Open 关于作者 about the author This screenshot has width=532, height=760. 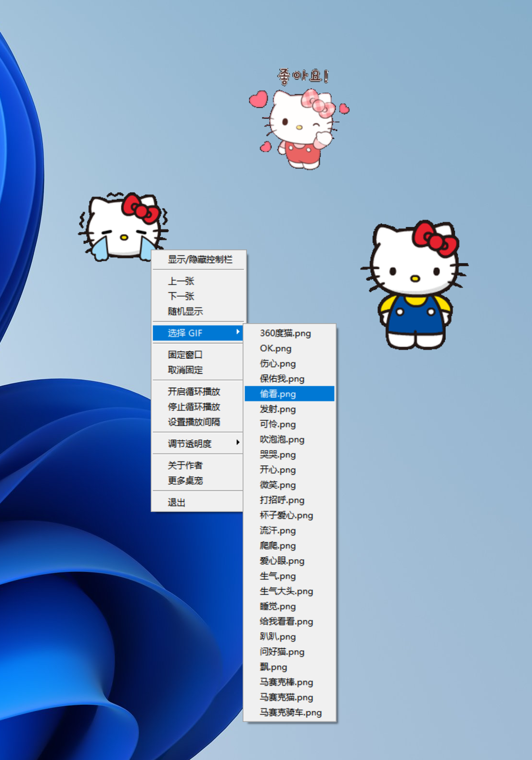pyautogui.click(x=185, y=465)
